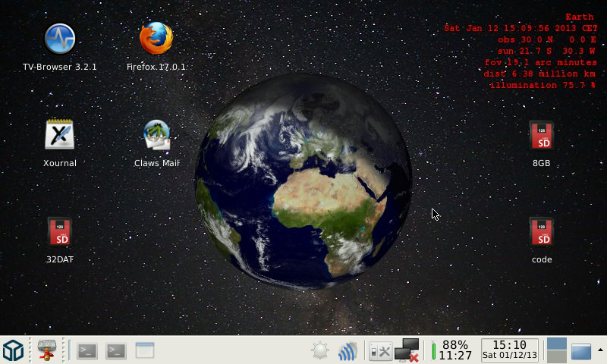Viewport: 607px width, 364px height.
Task: Open the clock showing 15:10 Sat 01/12/13
Action: pyautogui.click(x=510, y=350)
